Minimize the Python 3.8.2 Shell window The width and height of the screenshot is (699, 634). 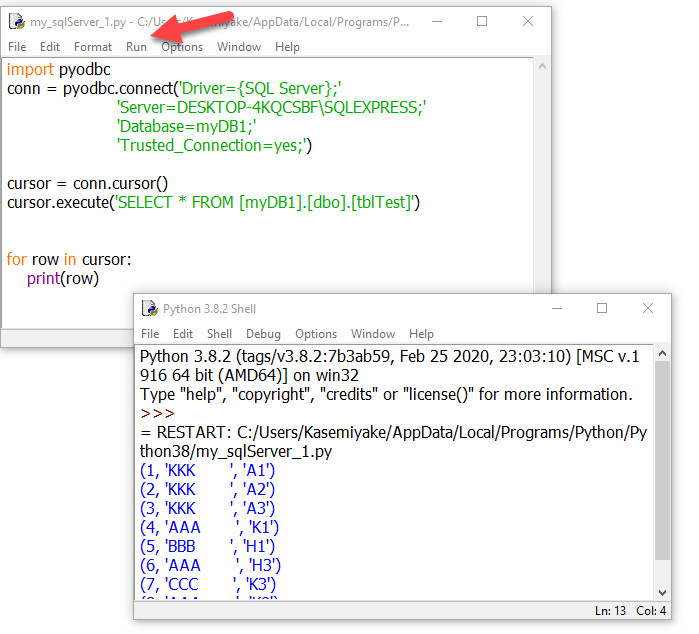click(x=557, y=308)
